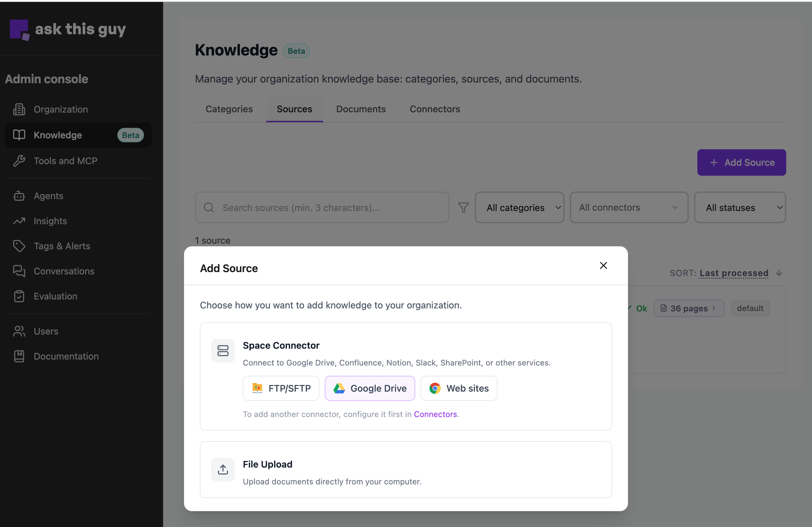Click the Organization building icon in the sidebar
This screenshot has height=527, width=812.
pyautogui.click(x=19, y=109)
